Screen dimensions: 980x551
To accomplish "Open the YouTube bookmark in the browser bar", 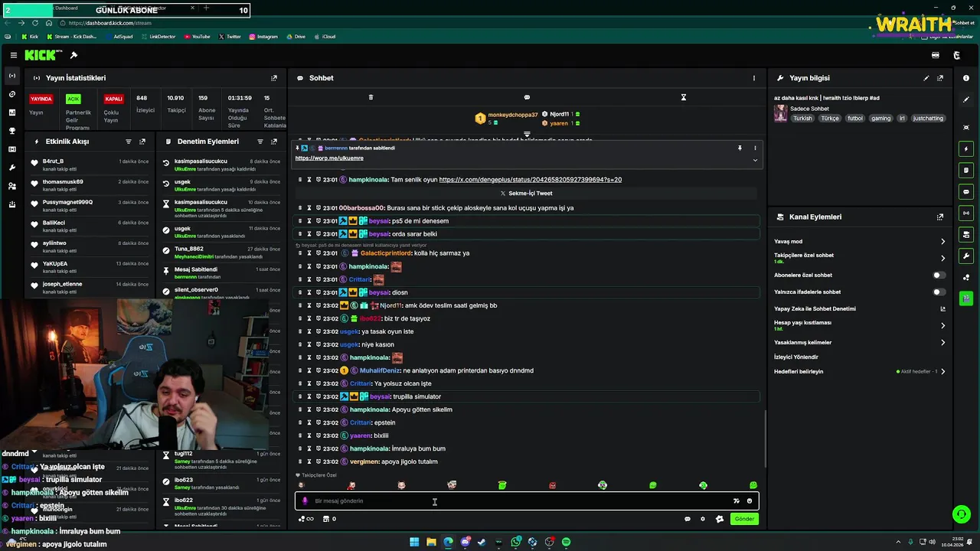I will tap(197, 37).
